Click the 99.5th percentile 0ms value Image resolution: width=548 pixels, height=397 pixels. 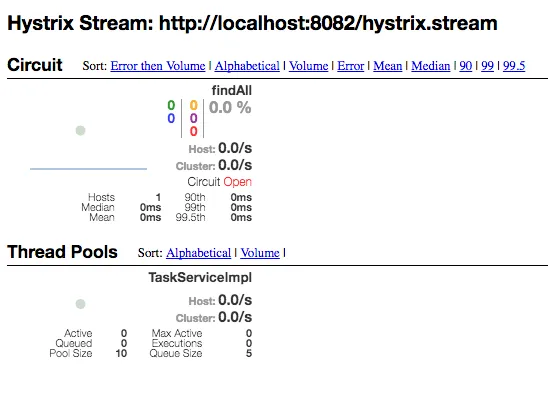241,218
